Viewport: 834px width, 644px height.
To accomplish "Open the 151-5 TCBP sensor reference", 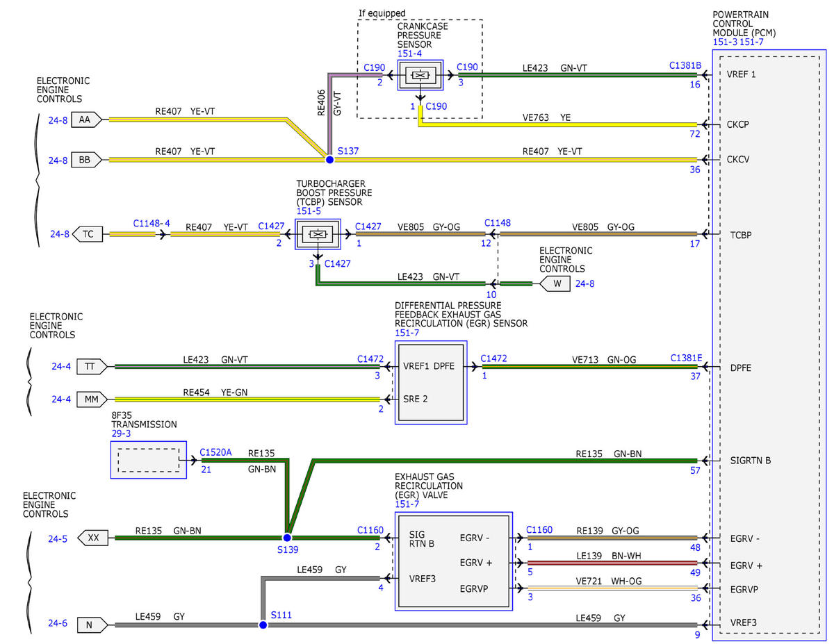I will point(308,211).
